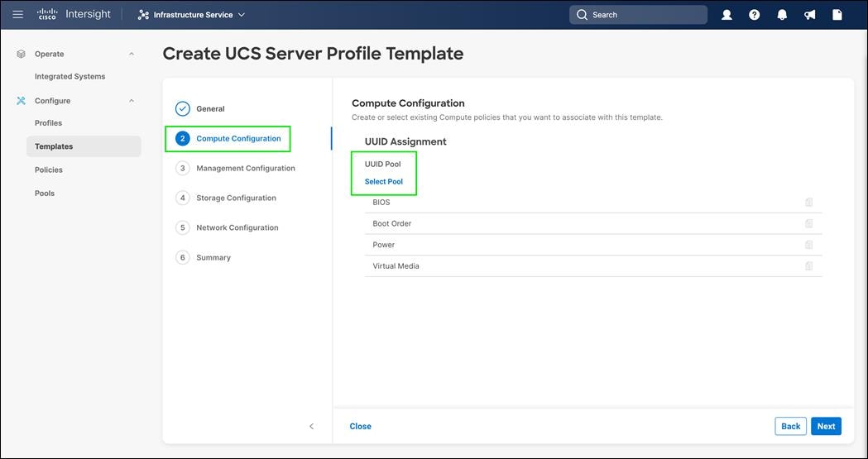Click the UUID Pool label
The height and width of the screenshot is (459, 868).
(382, 165)
